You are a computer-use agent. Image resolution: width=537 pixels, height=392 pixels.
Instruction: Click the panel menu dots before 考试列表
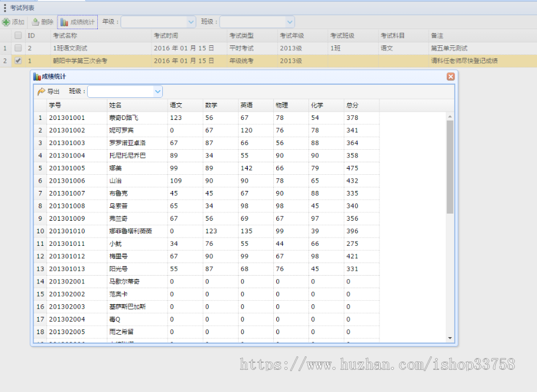pyautogui.click(x=4, y=7)
